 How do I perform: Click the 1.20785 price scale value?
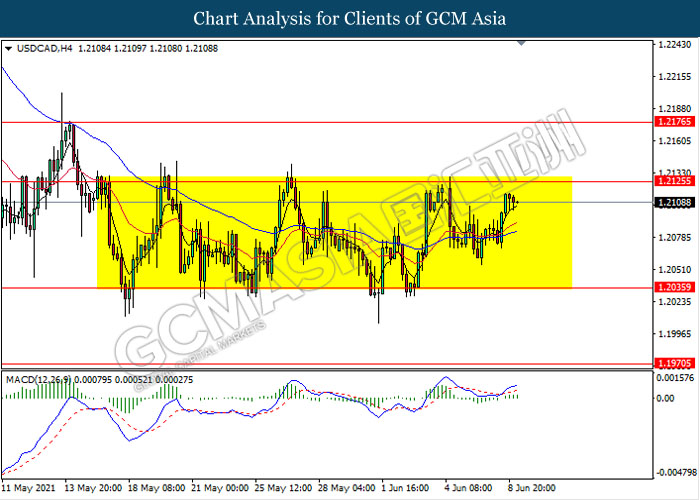click(673, 238)
